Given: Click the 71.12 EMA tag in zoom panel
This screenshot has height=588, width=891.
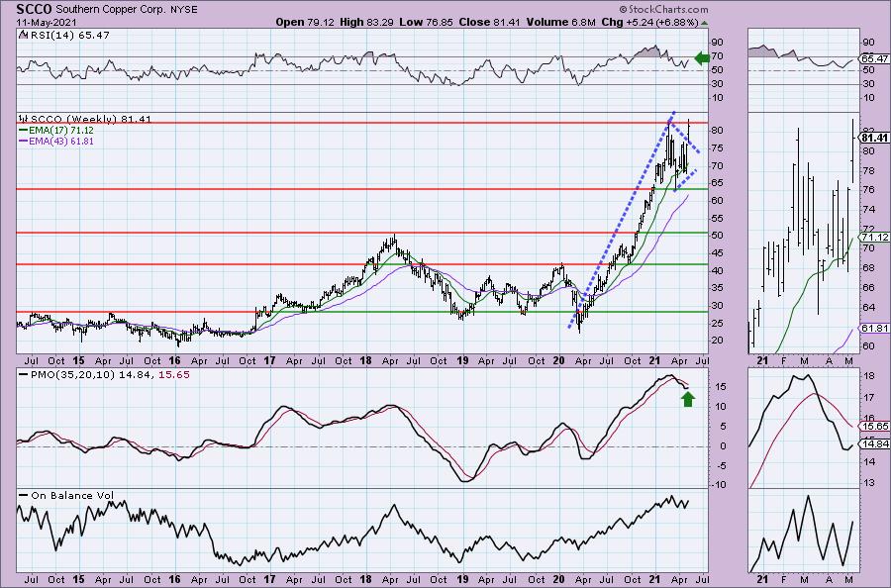Looking at the screenshot, I should tap(875, 237).
